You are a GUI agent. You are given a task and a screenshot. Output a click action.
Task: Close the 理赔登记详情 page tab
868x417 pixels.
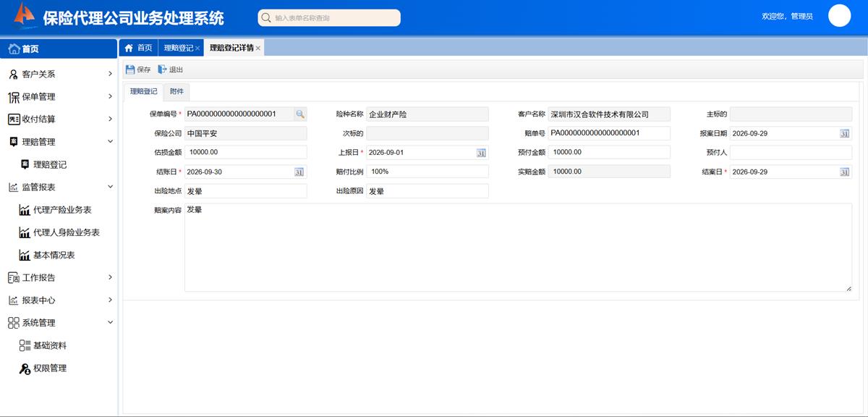[258, 49]
